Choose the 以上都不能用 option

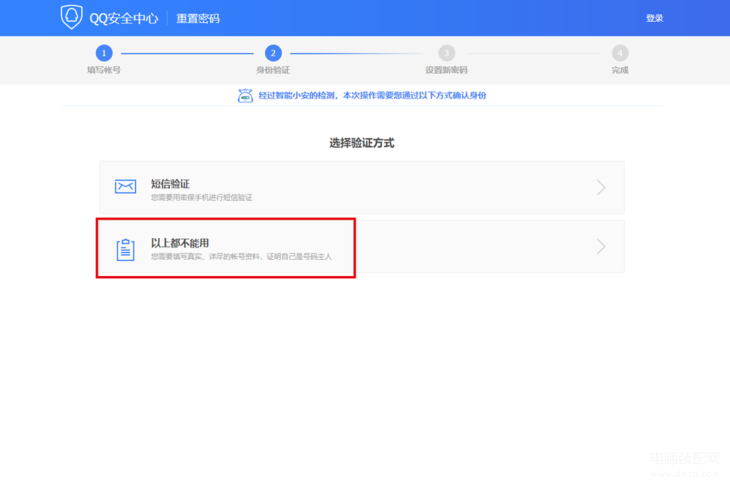[x=362, y=246]
